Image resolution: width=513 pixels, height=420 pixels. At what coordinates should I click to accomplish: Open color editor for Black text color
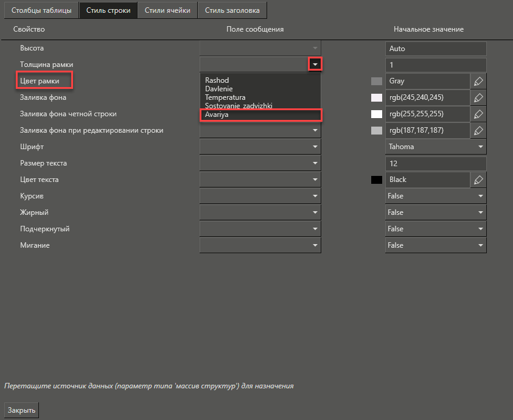click(x=478, y=180)
